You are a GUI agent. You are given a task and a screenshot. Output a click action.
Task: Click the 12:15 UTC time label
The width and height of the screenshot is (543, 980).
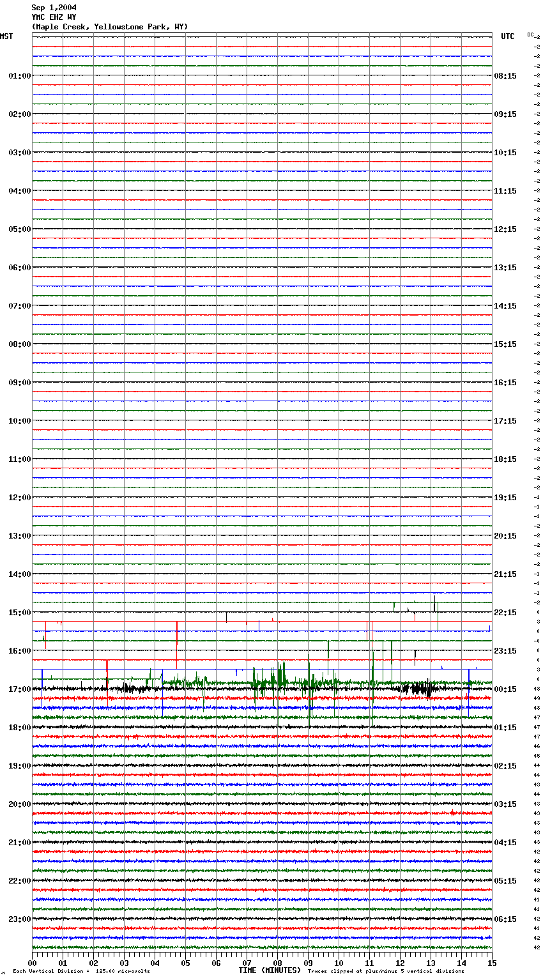[505, 229]
